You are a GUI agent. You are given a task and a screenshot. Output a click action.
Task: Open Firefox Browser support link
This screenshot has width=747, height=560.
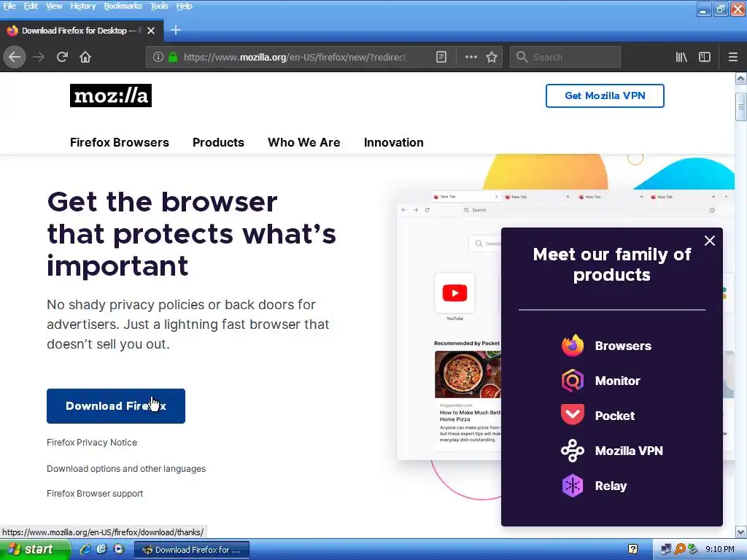coord(95,494)
